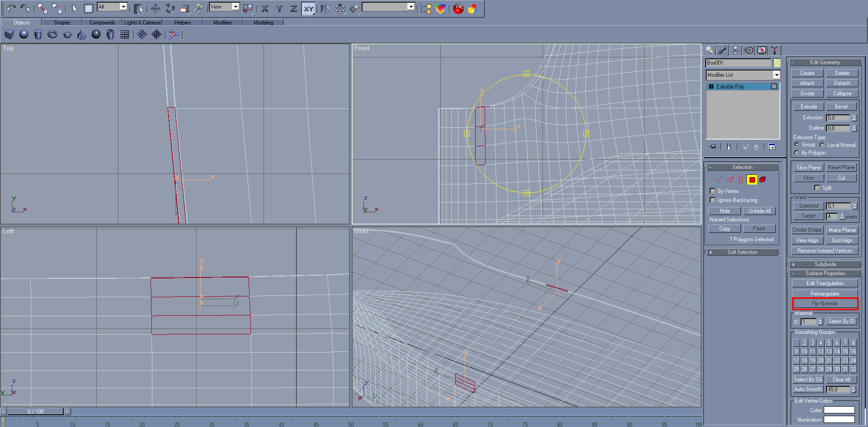Click the Box001 object color swatch
This screenshot has width=868, height=427.
point(777,63)
